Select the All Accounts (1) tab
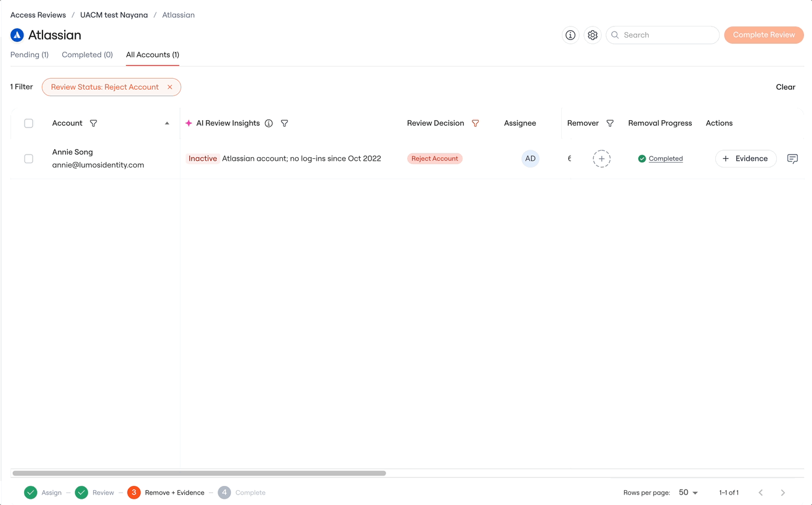 point(153,55)
